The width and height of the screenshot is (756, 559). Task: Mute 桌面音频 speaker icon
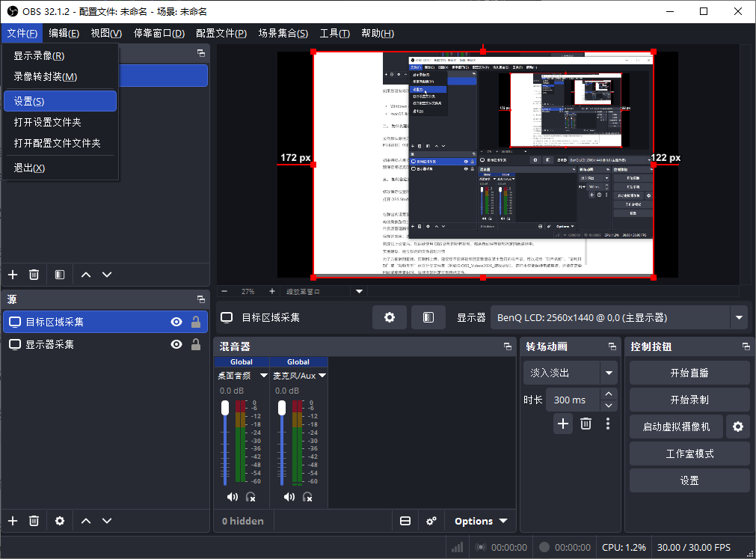pyautogui.click(x=233, y=497)
